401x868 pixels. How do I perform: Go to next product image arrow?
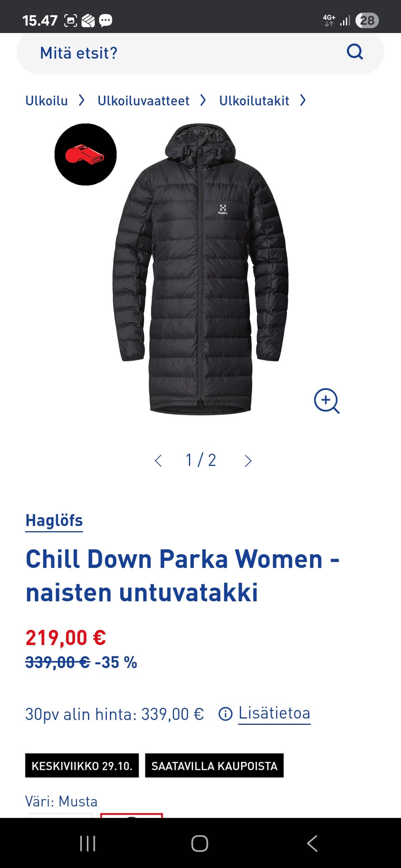coord(248,461)
